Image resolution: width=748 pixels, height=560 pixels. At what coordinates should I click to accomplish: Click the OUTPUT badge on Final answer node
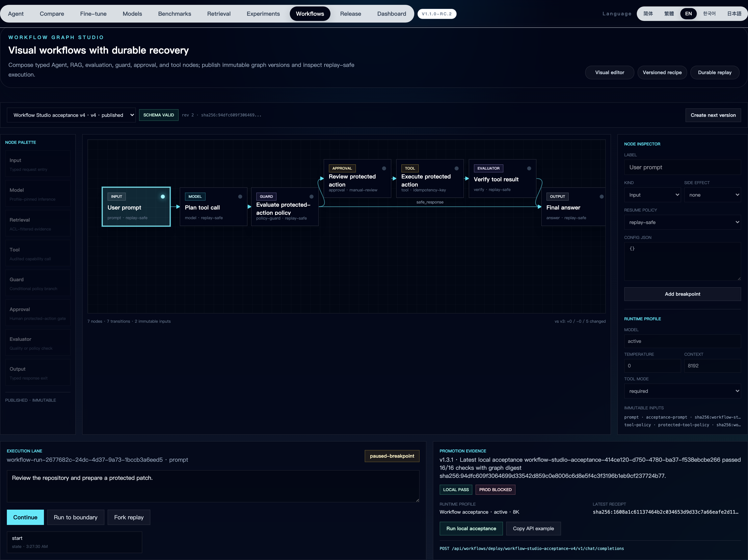coord(557,197)
